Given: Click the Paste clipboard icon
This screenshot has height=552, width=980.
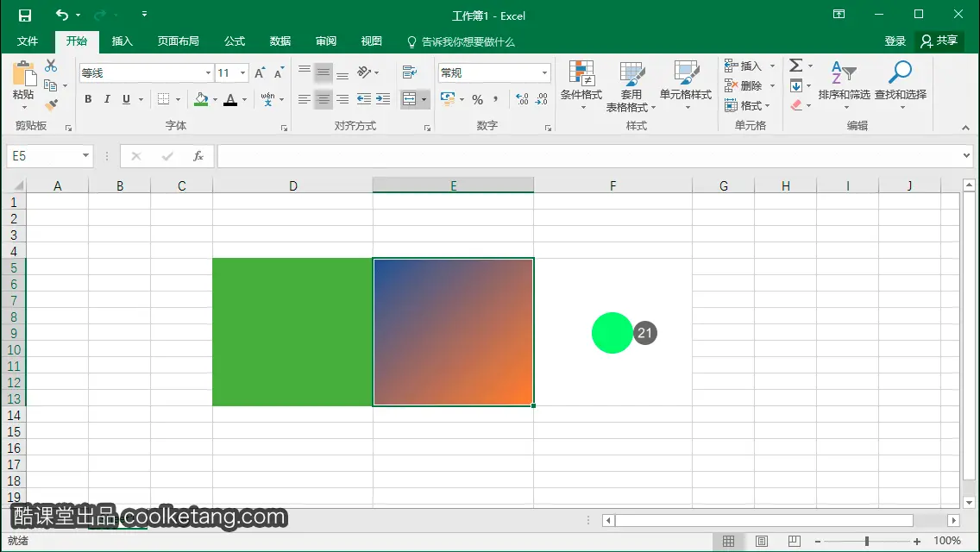Looking at the screenshot, I should (24, 74).
